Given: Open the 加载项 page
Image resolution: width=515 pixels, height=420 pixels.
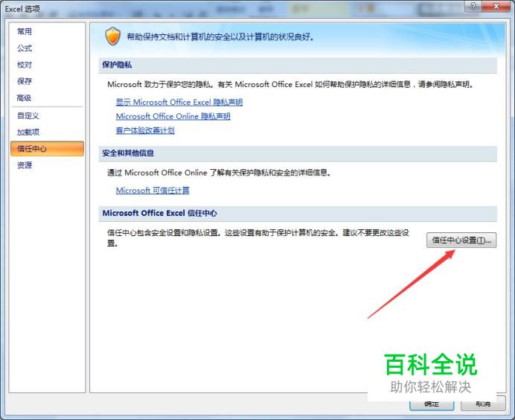Looking at the screenshot, I should point(28,132).
